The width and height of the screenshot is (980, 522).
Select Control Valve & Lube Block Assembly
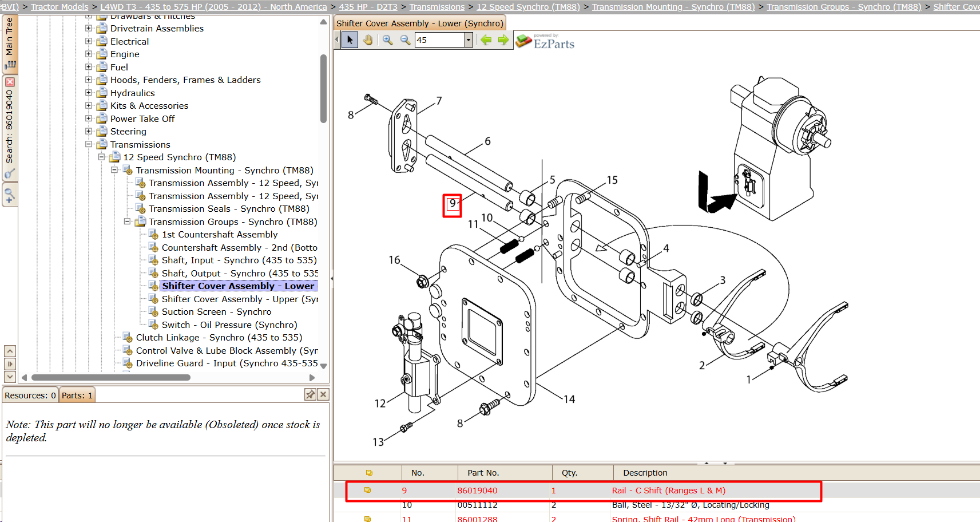click(x=227, y=350)
